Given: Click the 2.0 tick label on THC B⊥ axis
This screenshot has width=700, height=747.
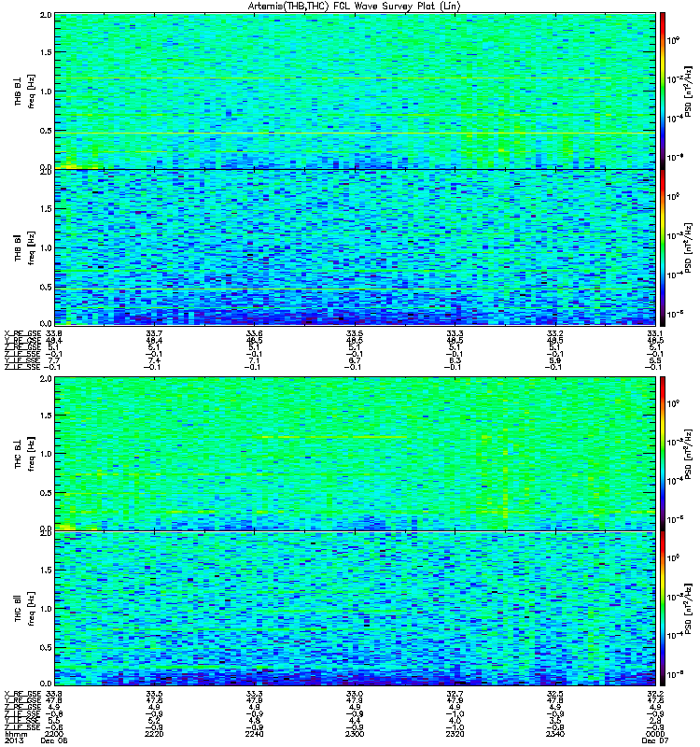Looking at the screenshot, I should click(46, 379).
